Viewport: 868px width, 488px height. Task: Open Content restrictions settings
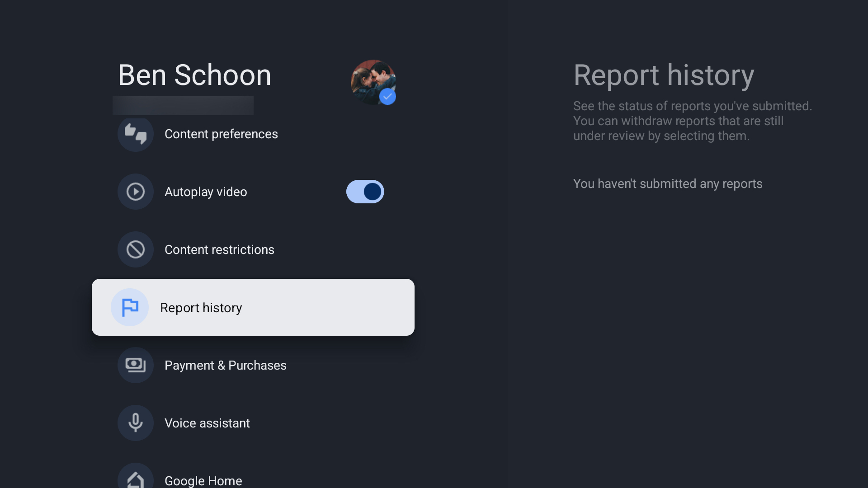(x=219, y=250)
